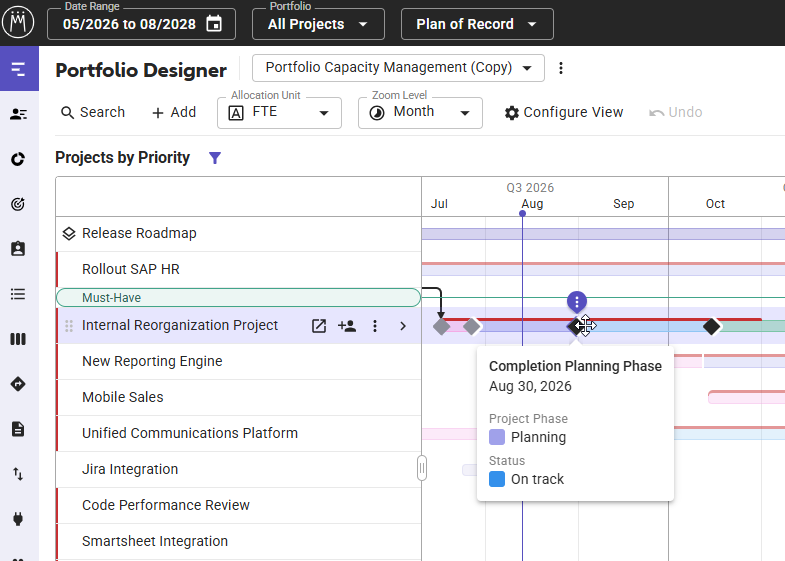The width and height of the screenshot is (785, 561).
Task: Select the Release Roadmap row
Action: (238, 233)
